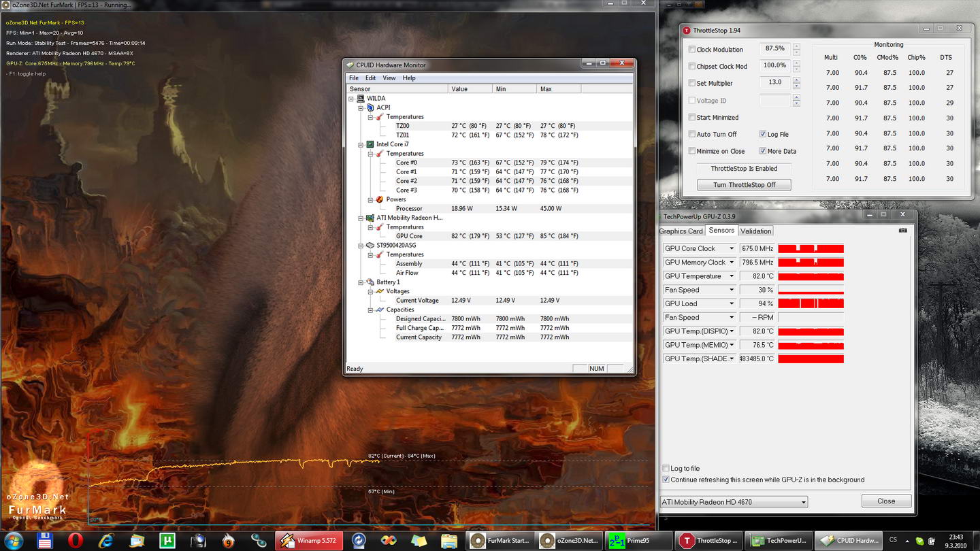Image resolution: width=980 pixels, height=551 pixels.
Task: Open the GPU Core Clock sensor dropdown
Action: [x=732, y=249]
